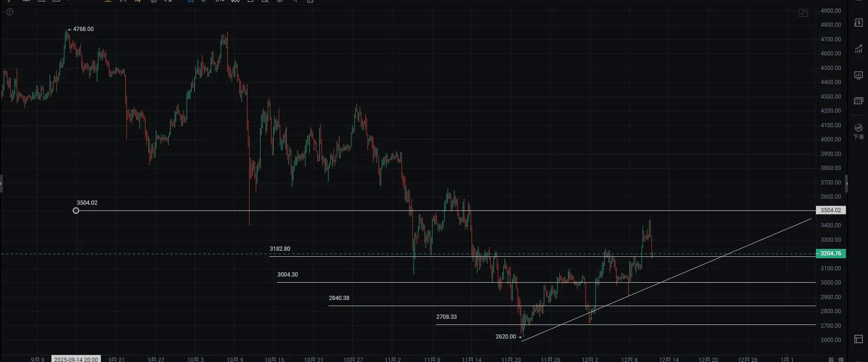Select the 2708.33 level label
Viewport: 868px width, 362px height.
446,317
